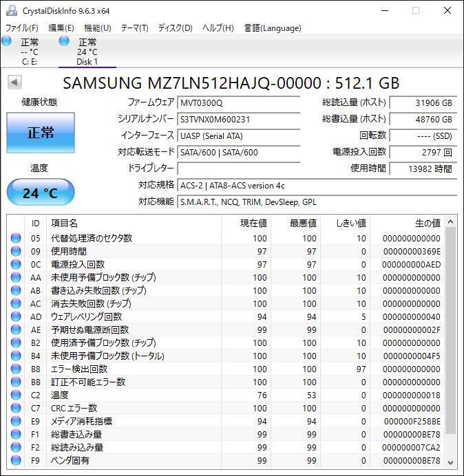Click the status orb of row E9
Image resolution: width=464 pixels, height=476 pixels.
click(16, 421)
